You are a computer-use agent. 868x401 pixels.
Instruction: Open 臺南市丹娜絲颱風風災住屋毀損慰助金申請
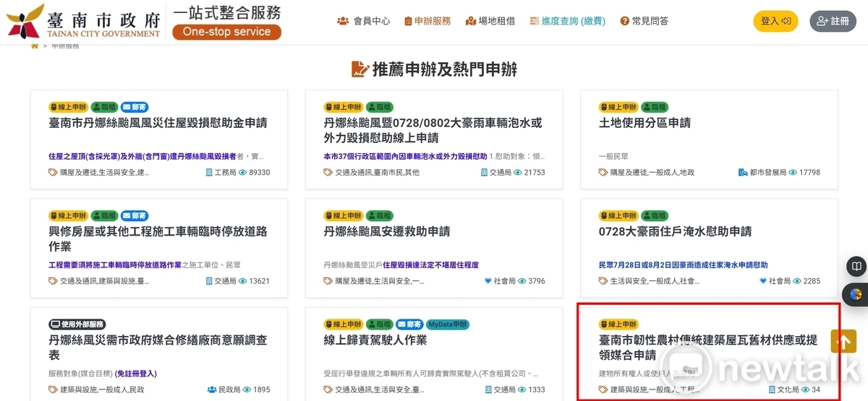[x=158, y=123]
